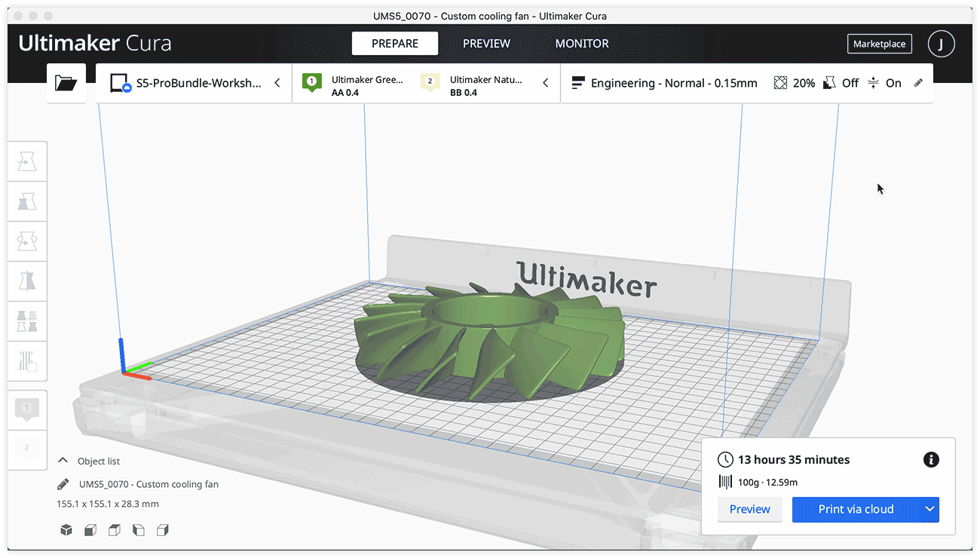Activate the Rotate tool
Image resolution: width=980 pixels, height=558 pixels.
click(27, 241)
